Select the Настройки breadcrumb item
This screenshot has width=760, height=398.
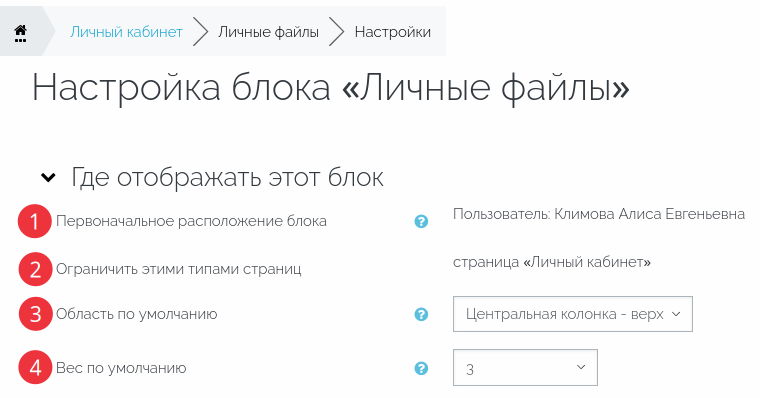(393, 32)
